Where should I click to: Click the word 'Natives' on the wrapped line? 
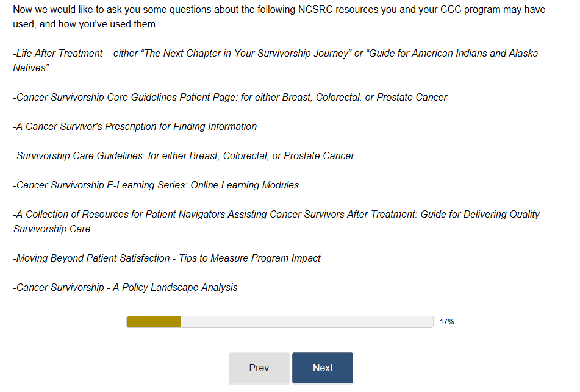[x=29, y=68]
